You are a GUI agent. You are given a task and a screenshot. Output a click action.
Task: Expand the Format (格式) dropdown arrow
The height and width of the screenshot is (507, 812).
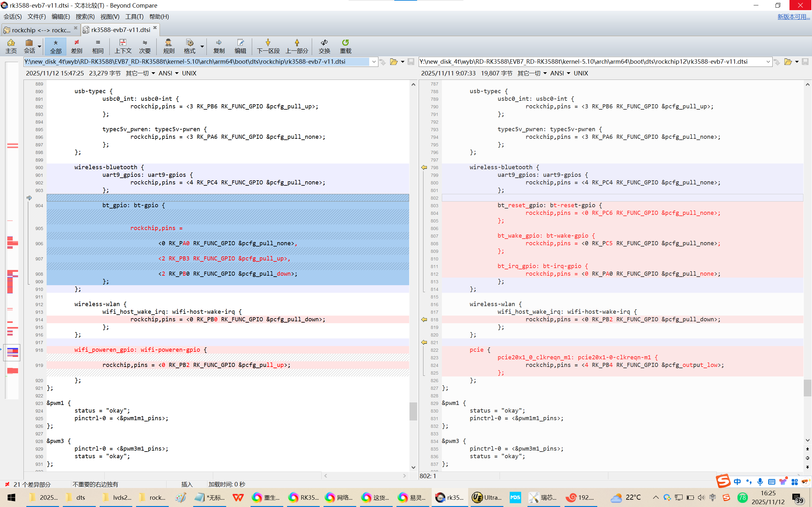click(202, 46)
